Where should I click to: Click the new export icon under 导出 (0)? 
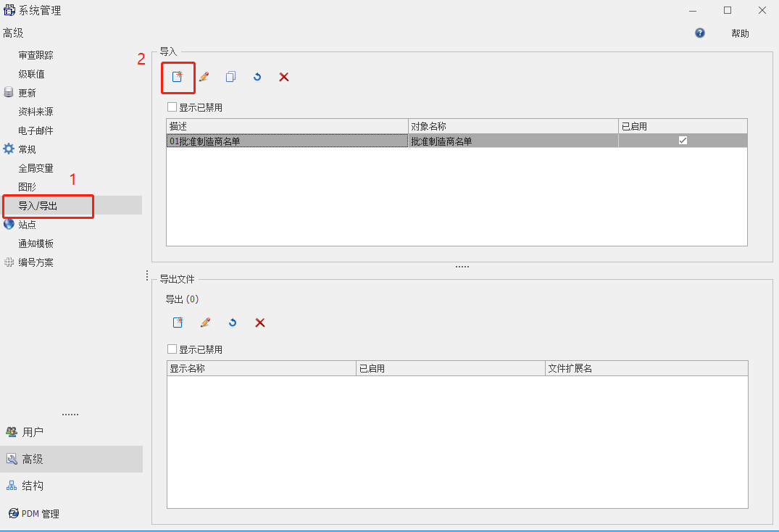click(178, 323)
